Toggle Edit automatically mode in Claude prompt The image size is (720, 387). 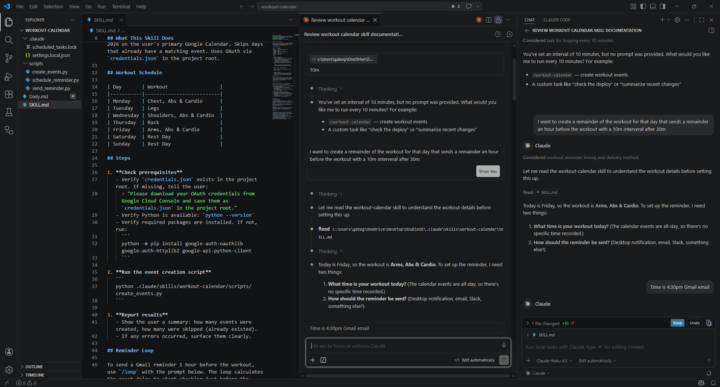(x=474, y=360)
